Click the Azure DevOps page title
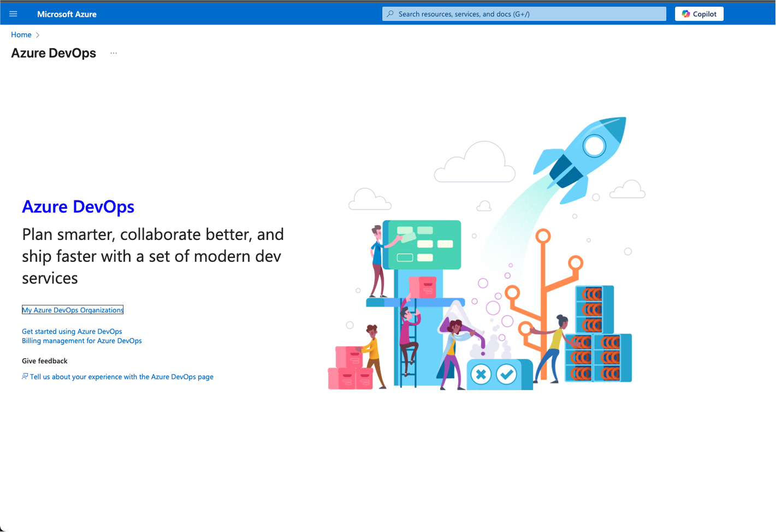The image size is (776, 532). click(x=54, y=53)
